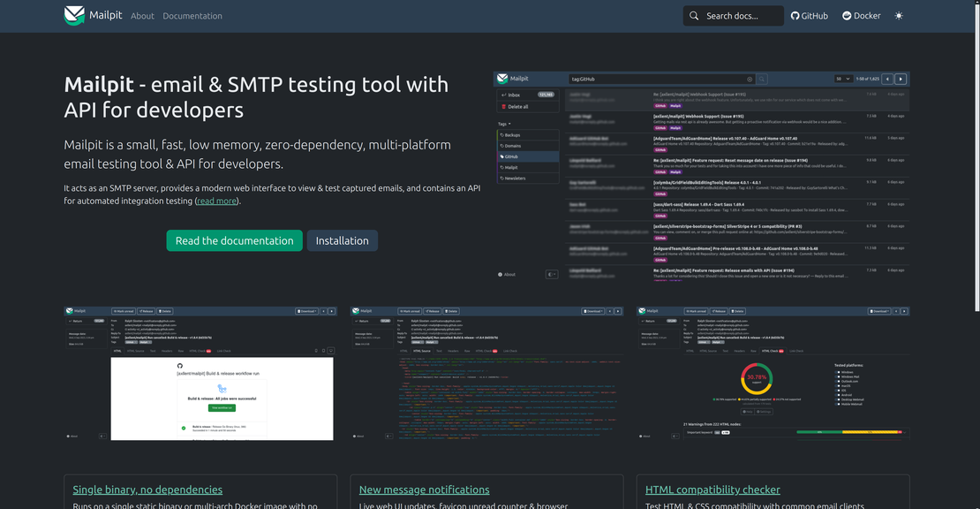Viewport: 980px width, 509px height.
Task: Open the About page
Action: [142, 16]
